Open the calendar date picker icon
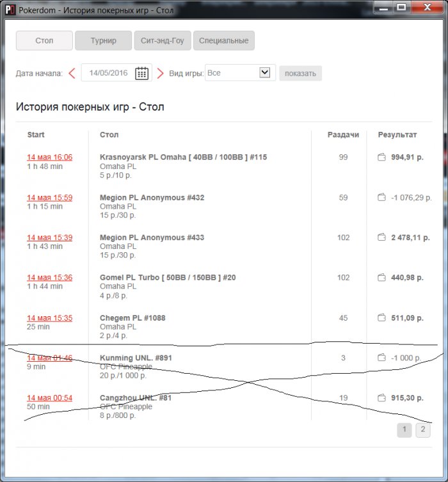The height and width of the screenshot is (482, 448). (141, 73)
